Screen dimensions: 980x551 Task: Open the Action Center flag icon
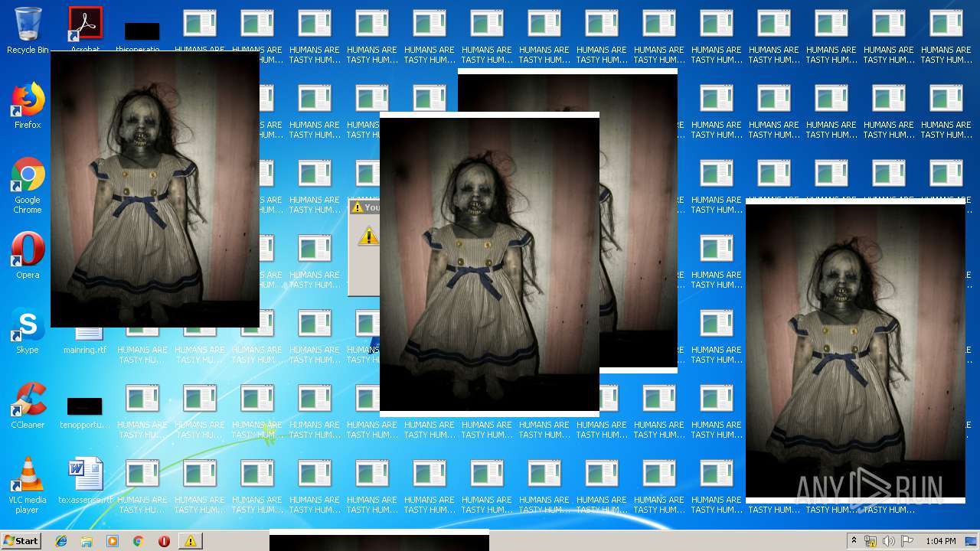point(907,541)
